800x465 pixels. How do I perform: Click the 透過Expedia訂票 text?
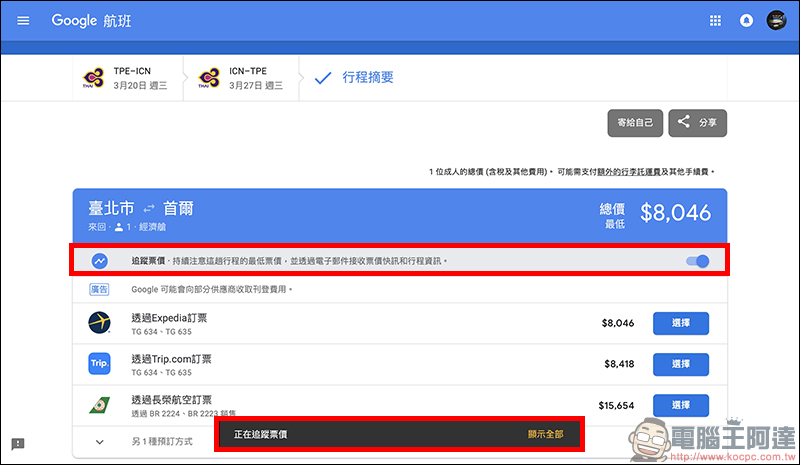click(x=169, y=318)
